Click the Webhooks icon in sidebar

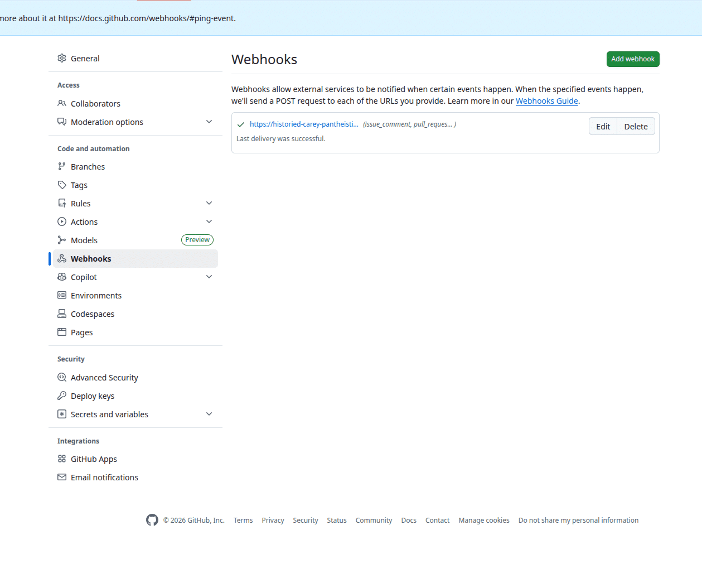coord(62,258)
